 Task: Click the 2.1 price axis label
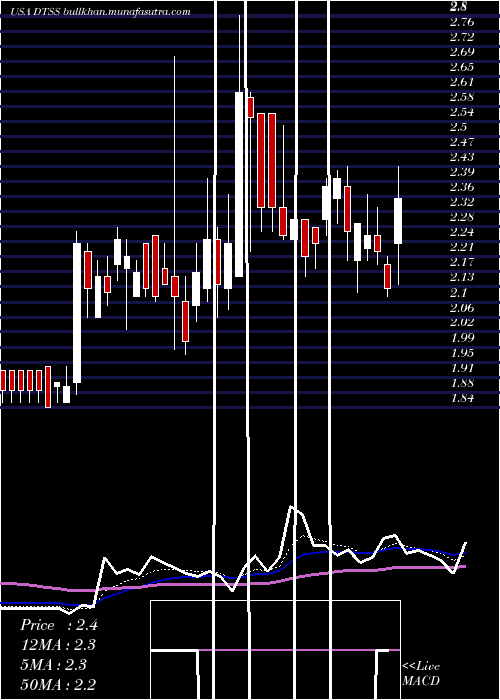[x=458, y=292]
